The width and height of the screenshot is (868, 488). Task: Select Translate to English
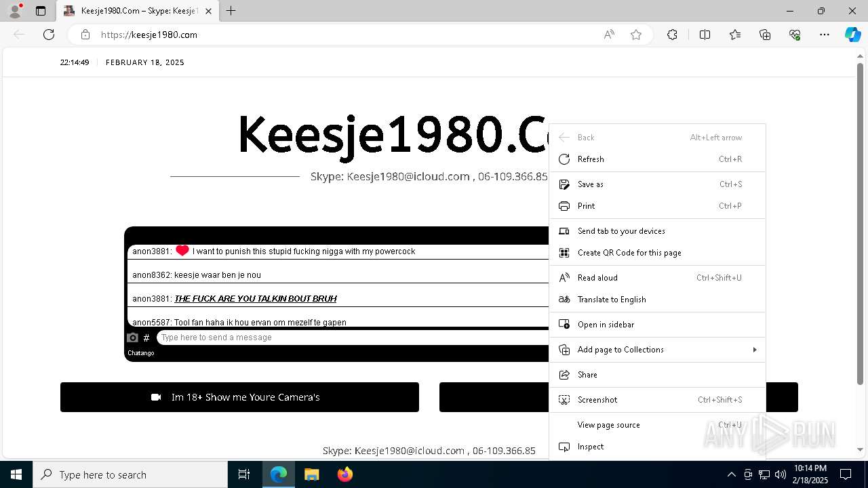point(657,300)
